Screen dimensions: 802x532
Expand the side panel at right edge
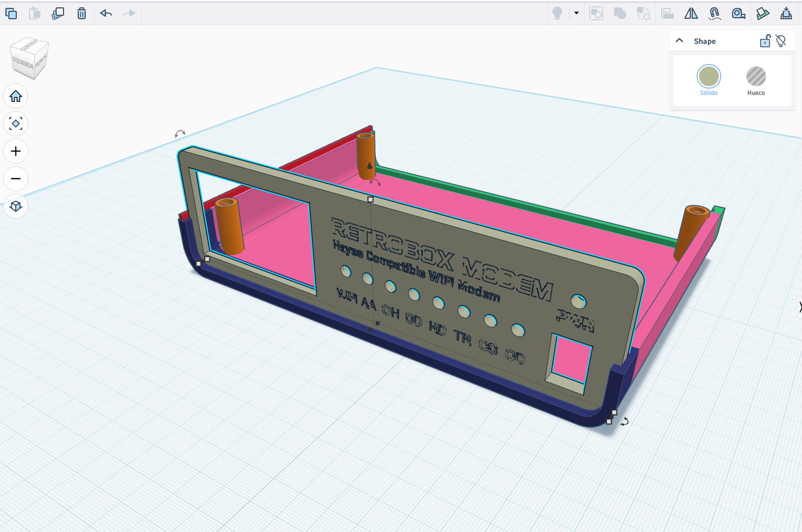(799, 308)
